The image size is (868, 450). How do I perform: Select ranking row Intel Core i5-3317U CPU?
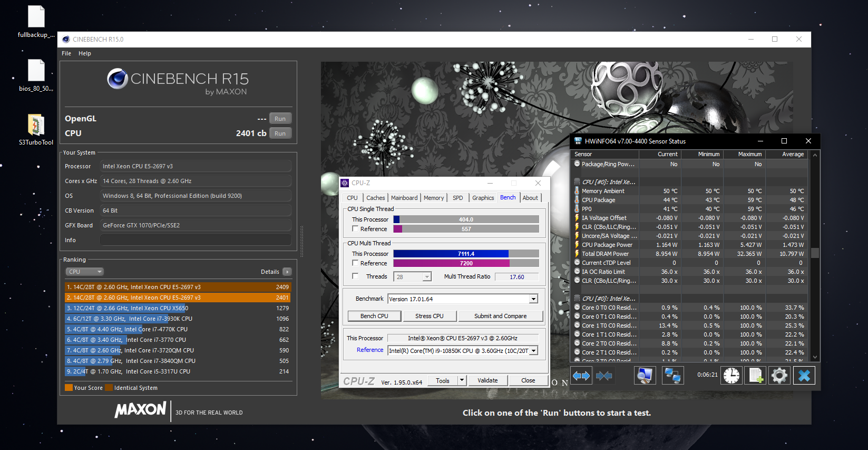pyautogui.click(x=178, y=371)
